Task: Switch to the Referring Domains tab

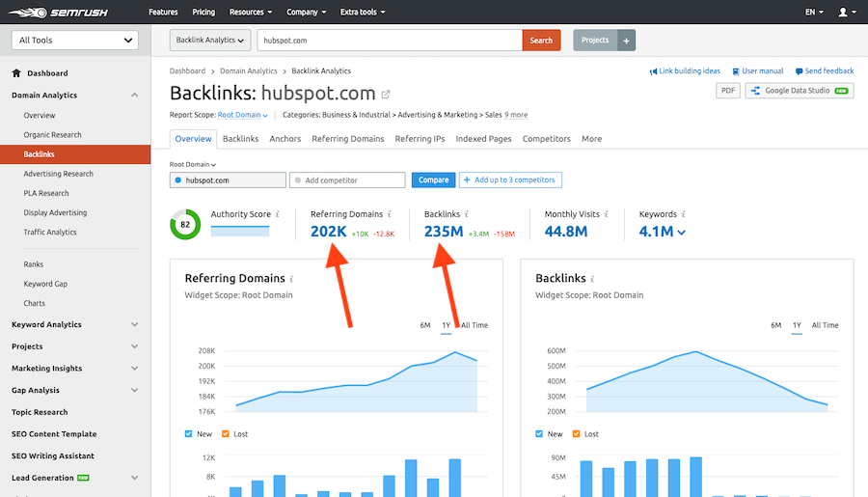Action: coord(347,139)
